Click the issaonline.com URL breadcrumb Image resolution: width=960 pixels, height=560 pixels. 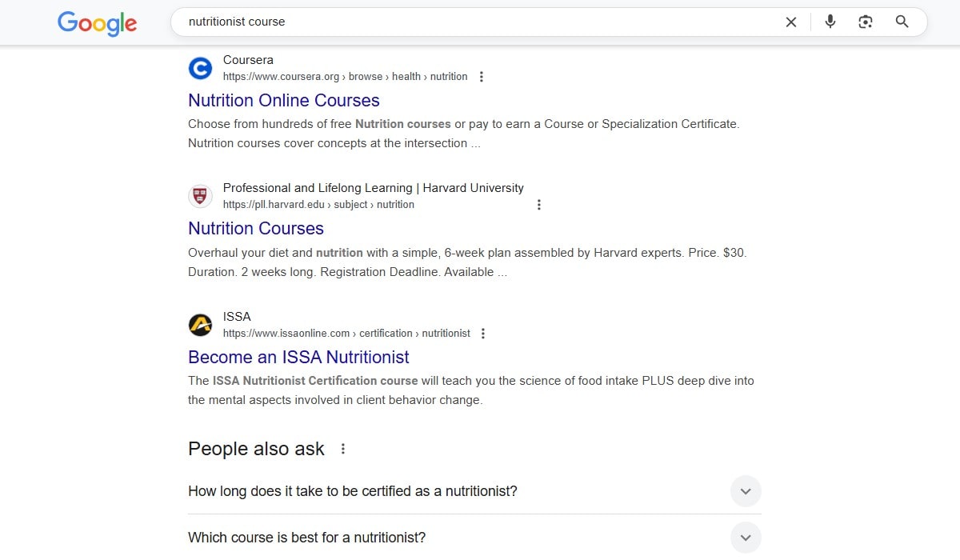coord(346,334)
